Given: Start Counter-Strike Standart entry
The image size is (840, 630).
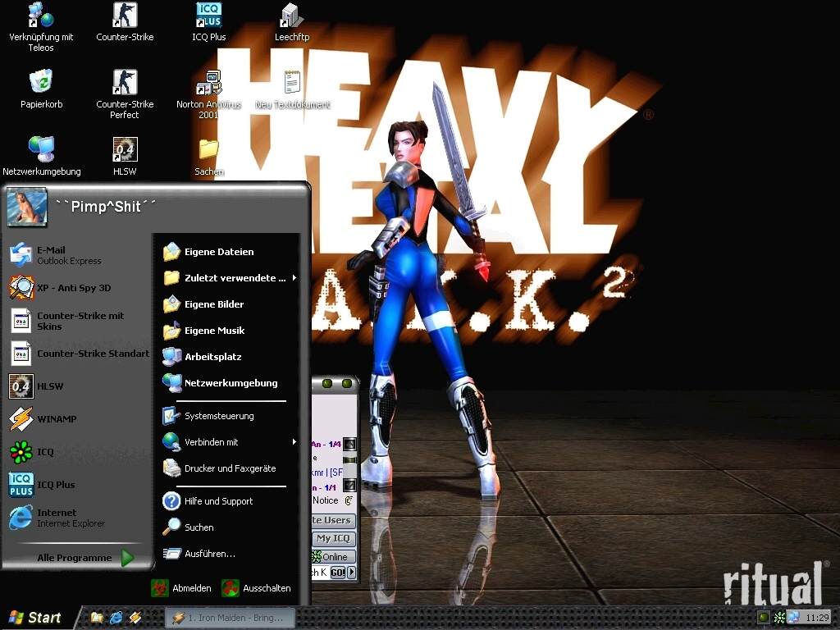Looking at the screenshot, I should (x=80, y=354).
